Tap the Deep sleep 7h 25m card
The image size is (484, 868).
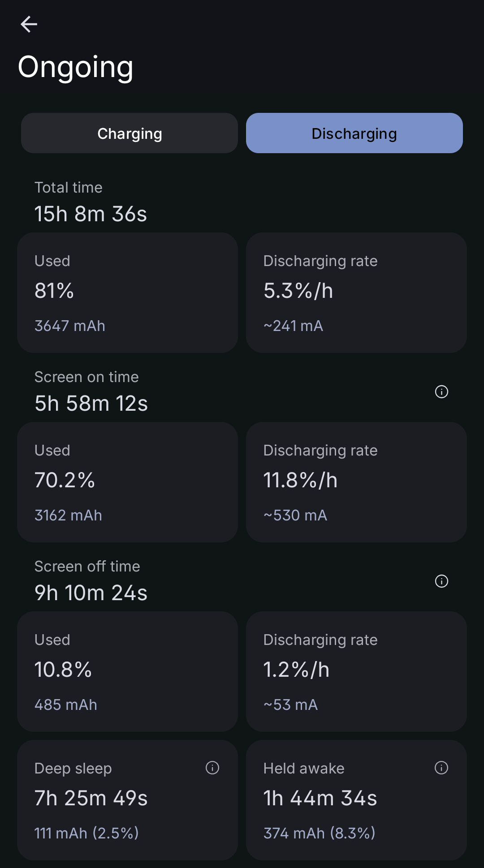click(x=127, y=800)
